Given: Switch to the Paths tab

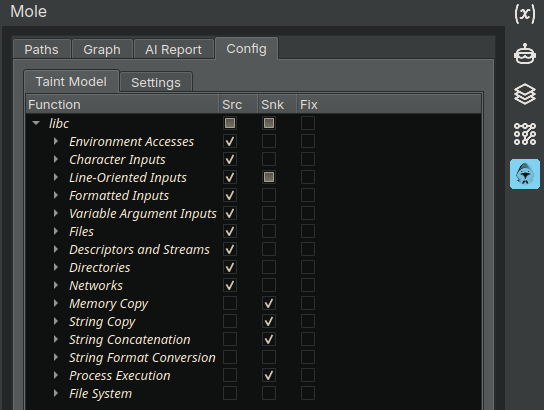Looking at the screenshot, I should click(x=42, y=49).
